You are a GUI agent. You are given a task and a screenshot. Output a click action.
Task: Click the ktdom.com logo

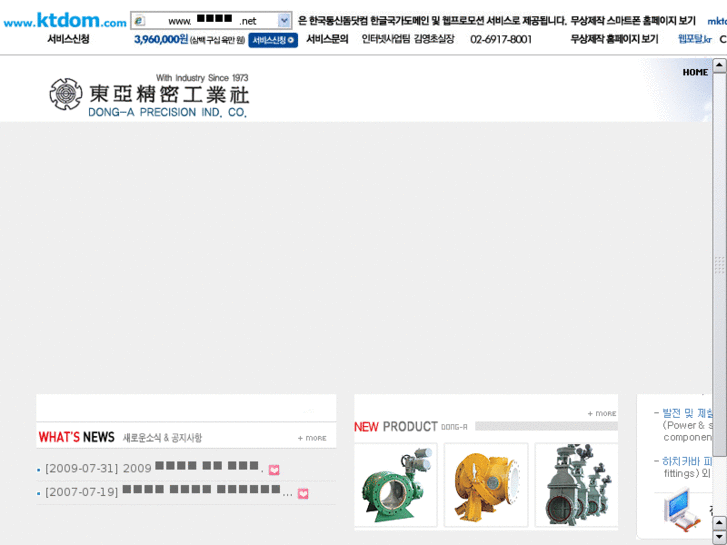(x=65, y=21)
